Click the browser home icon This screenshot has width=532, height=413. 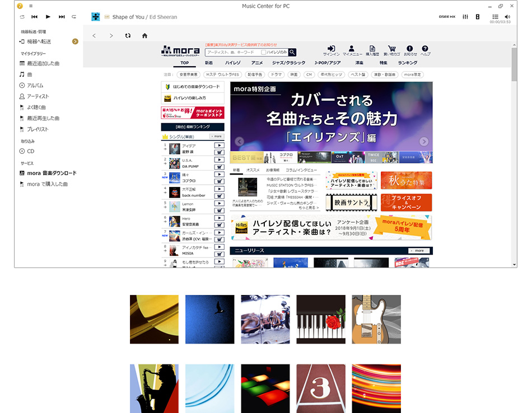144,36
